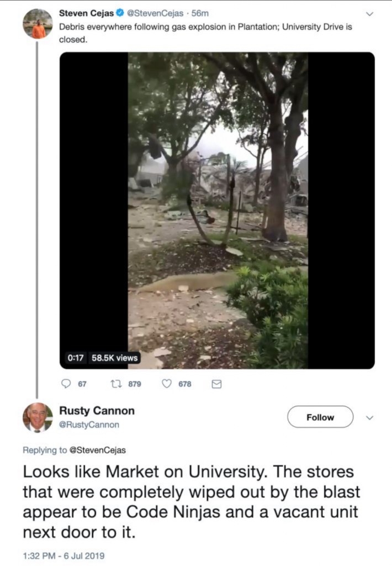
Task: Click the blue verified badge beside Steven Cejas
Action: click(x=119, y=13)
